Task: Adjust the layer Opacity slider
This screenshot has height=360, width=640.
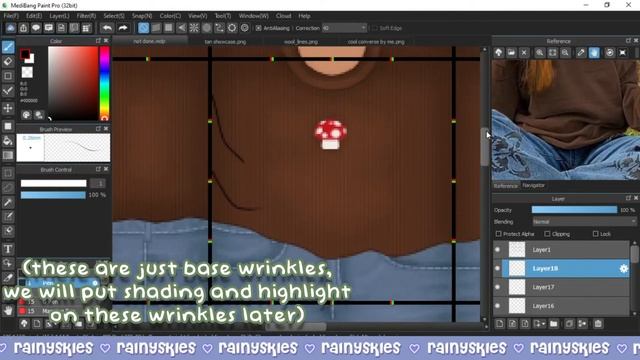Action: coord(574,210)
